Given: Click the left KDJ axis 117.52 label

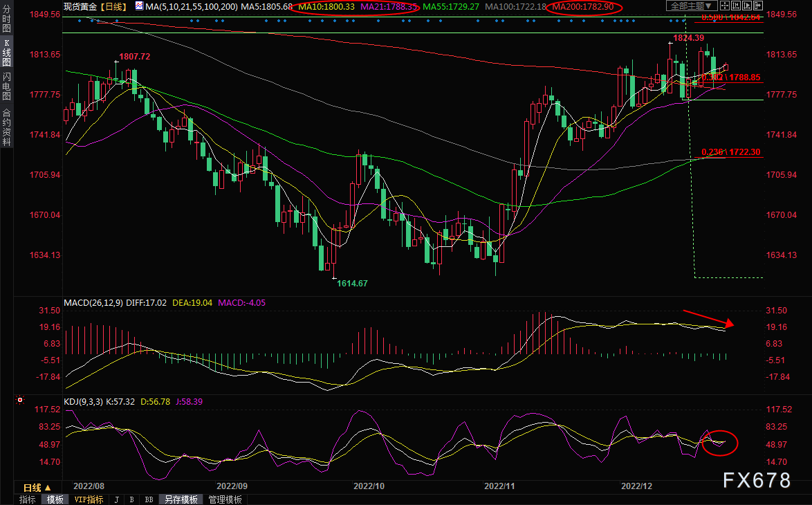Looking at the screenshot, I should tap(47, 409).
